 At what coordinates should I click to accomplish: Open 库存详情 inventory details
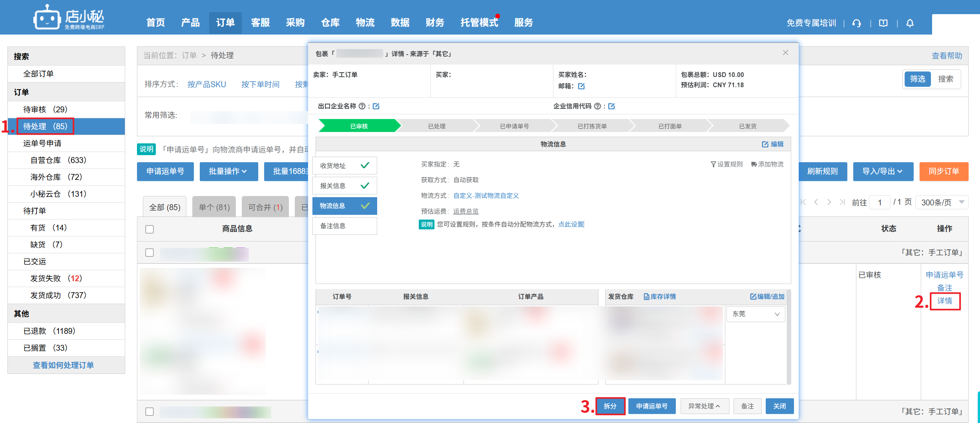tap(659, 297)
